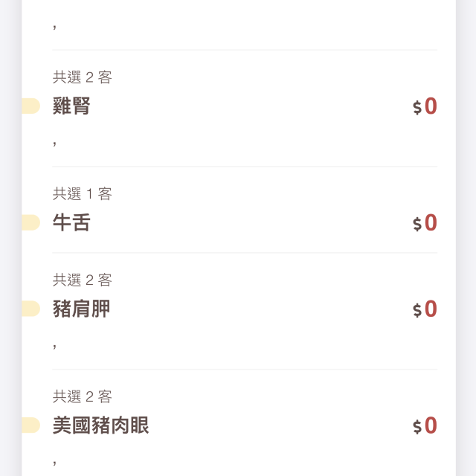
Task: Open the 美國豬肉眼 item
Action: [x=100, y=425]
